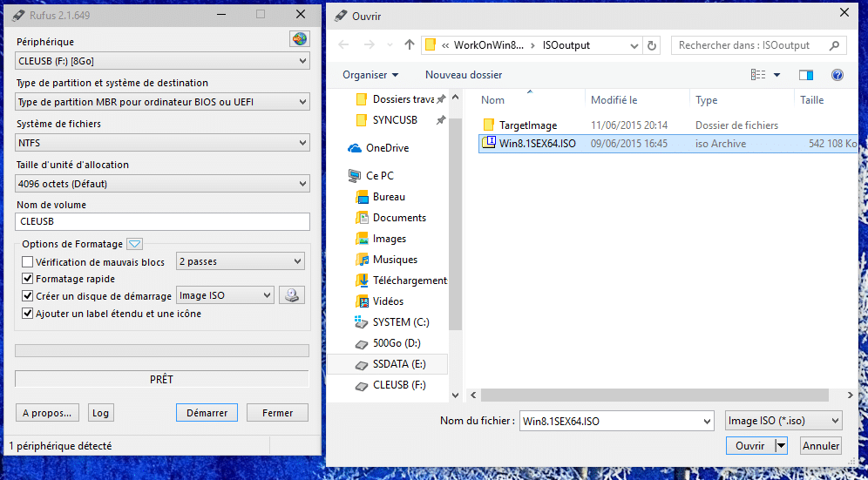Viewport: 868px width, 480px height.
Task: Open the help question mark icon
Action: [x=837, y=75]
